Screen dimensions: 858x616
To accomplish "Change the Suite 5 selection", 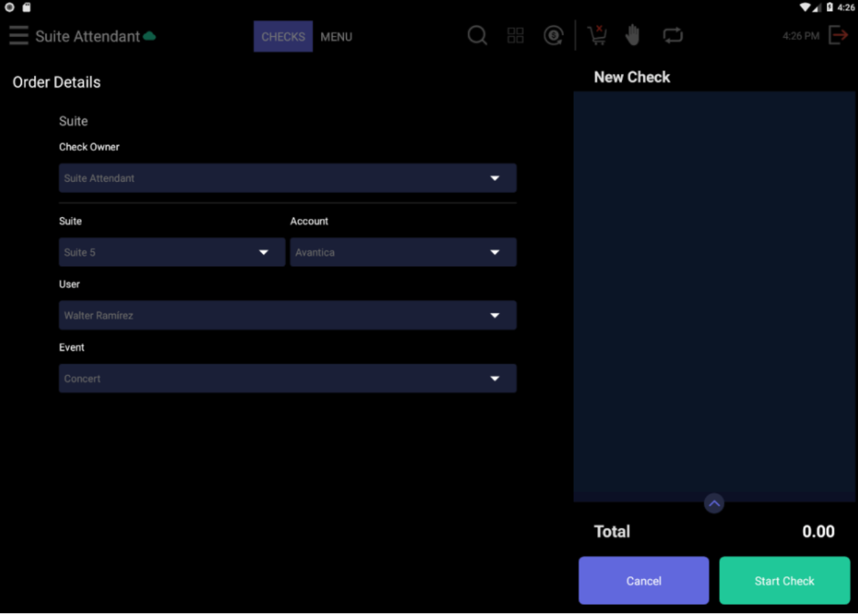I will [x=172, y=252].
